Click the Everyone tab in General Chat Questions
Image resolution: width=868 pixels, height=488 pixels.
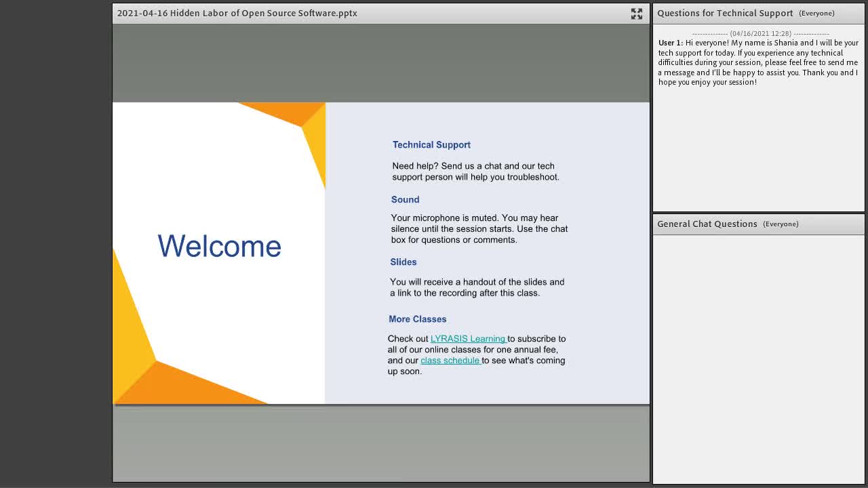point(781,224)
